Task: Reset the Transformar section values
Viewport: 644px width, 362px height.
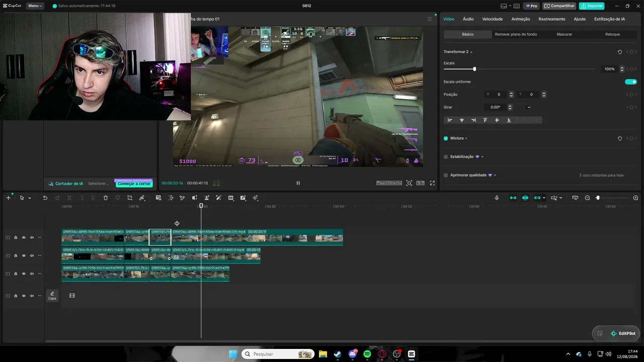Action: pyautogui.click(x=619, y=52)
